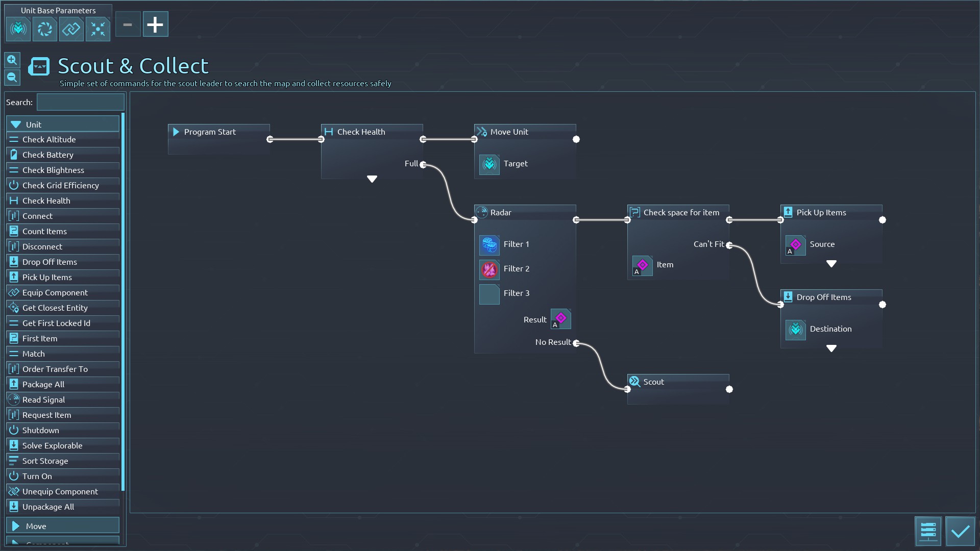Click the Pick Up Items Source icon
This screenshot has width=980, height=551.
coord(795,245)
